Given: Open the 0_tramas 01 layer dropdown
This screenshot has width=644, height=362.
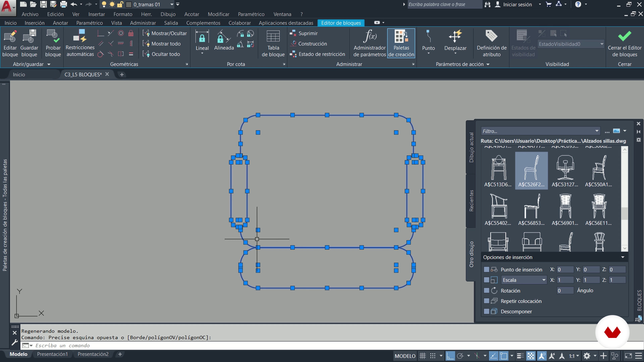Looking at the screenshot, I should 172,4.
